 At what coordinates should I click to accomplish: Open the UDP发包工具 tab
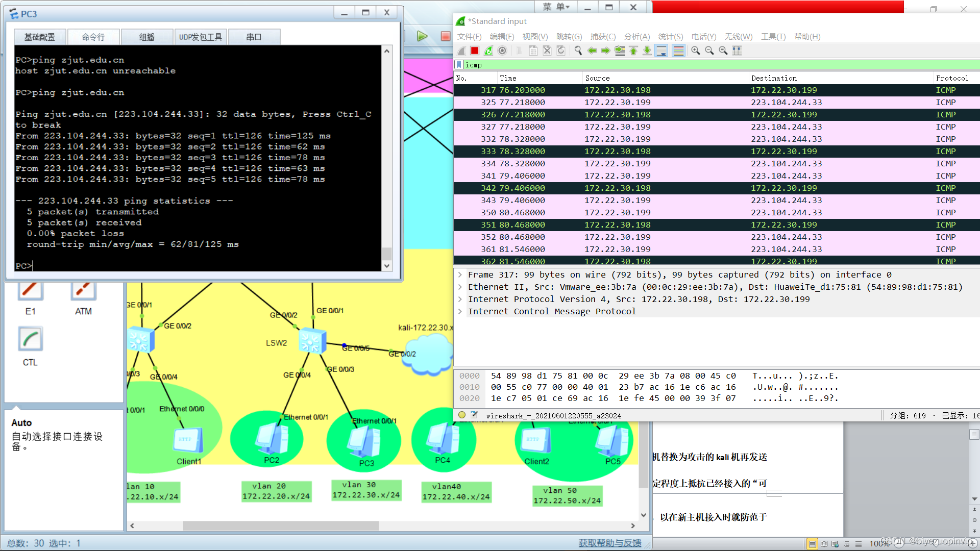tap(200, 37)
